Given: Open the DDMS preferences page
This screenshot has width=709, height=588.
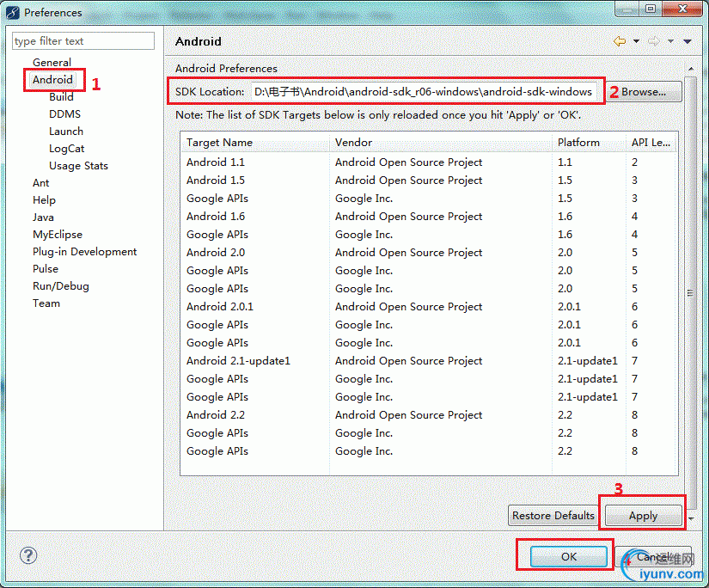Looking at the screenshot, I should coord(64,114).
